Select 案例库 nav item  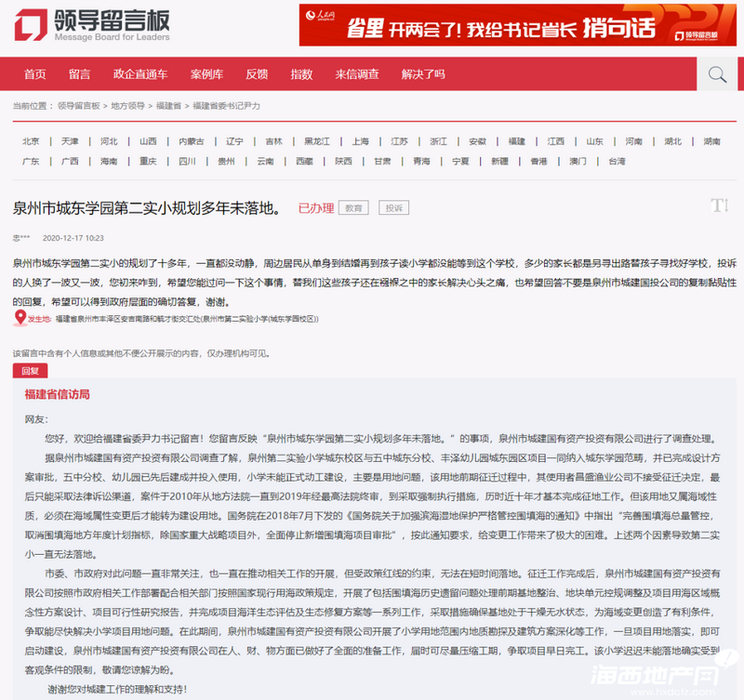click(206, 74)
